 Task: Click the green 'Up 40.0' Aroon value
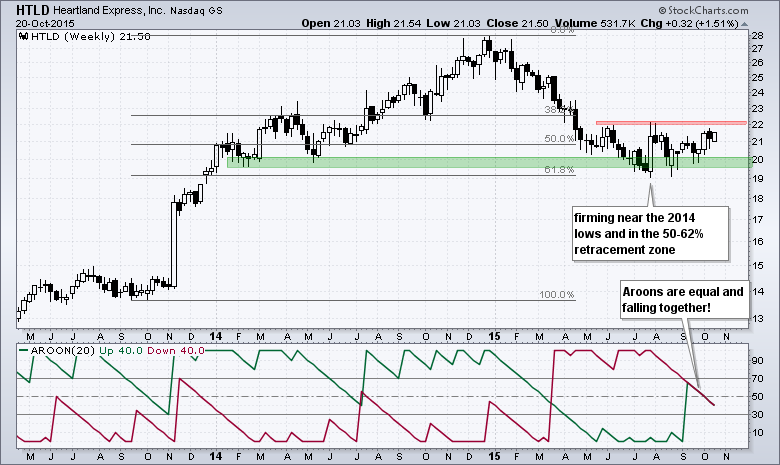coord(121,351)
